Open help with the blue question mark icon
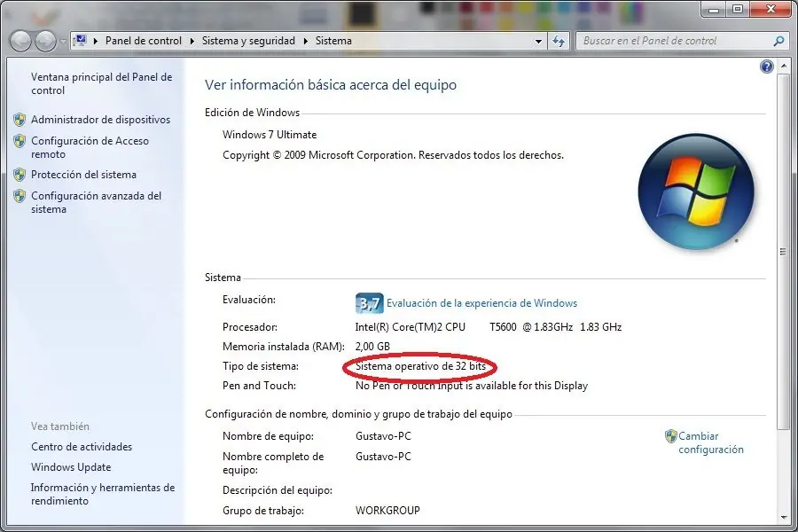The image size is (798, 532). 767,66
